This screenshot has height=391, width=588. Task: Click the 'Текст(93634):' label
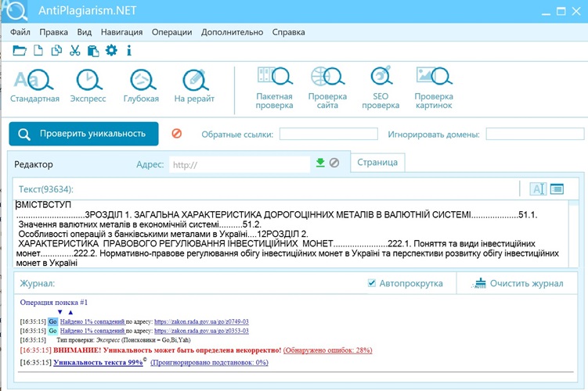[46, 189]
